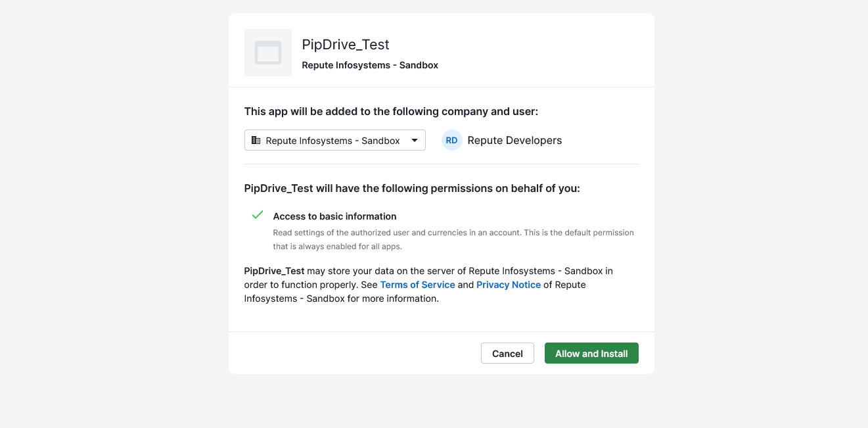868x428 pixels.
Task: Click the PipDrive_Test app placeholder icon
Action: 268,53
